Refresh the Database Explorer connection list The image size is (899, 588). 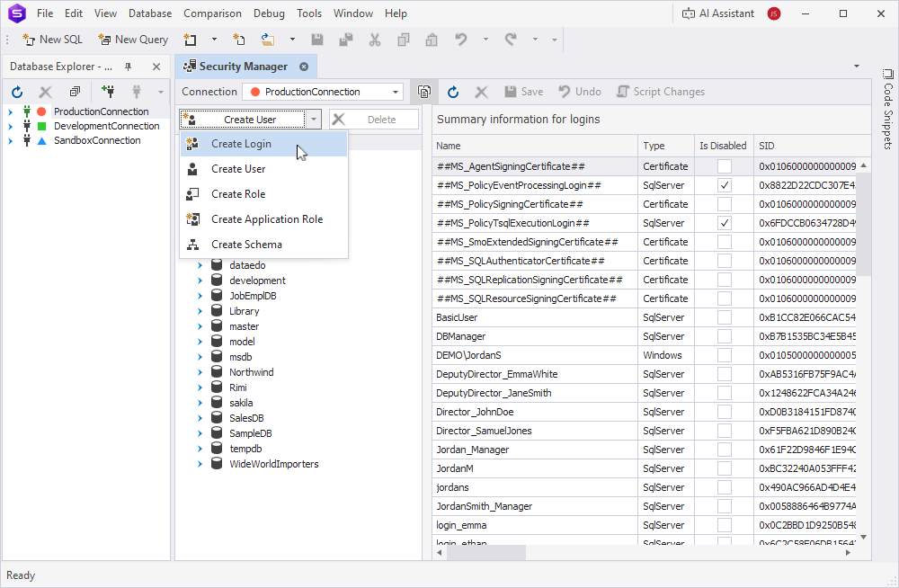[16, 91]
